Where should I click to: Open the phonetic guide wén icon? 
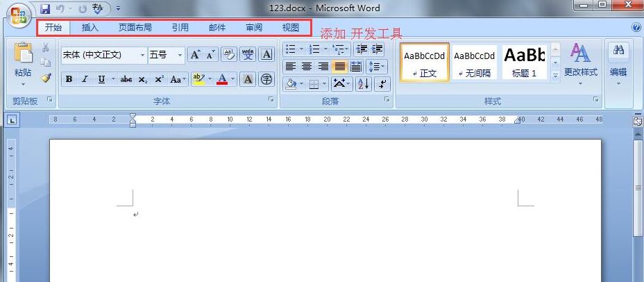pos(248,55)
